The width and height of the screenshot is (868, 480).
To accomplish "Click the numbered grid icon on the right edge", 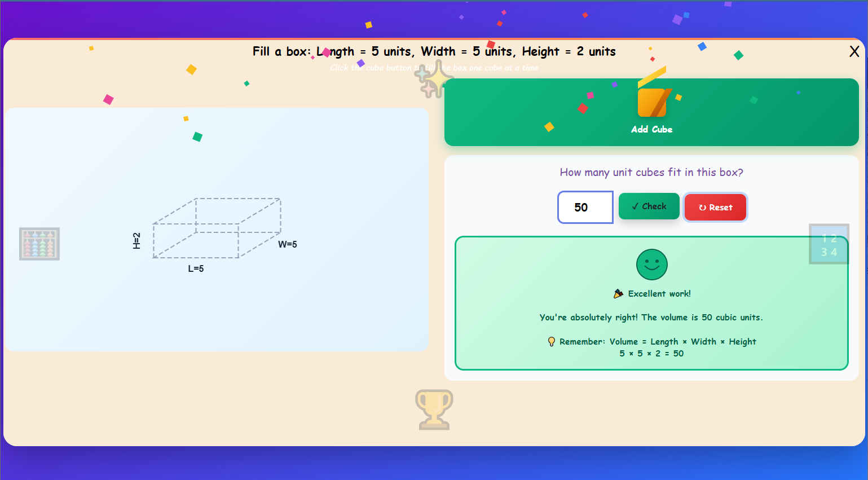I will pos(829,244).
